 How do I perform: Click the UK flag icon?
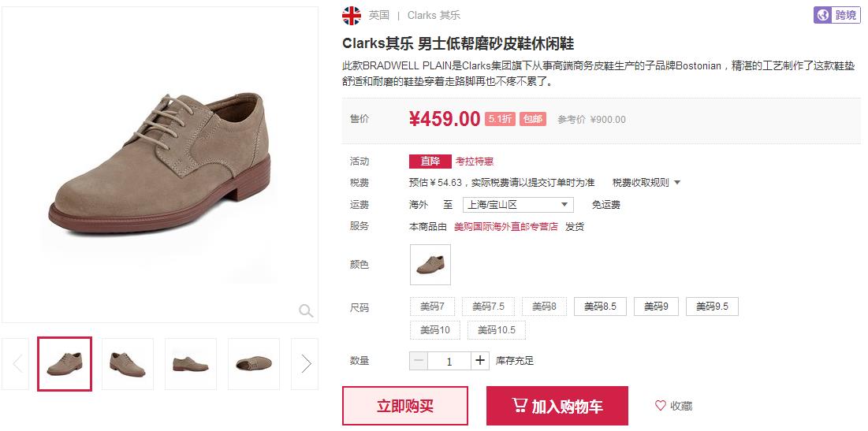point(352,16)
